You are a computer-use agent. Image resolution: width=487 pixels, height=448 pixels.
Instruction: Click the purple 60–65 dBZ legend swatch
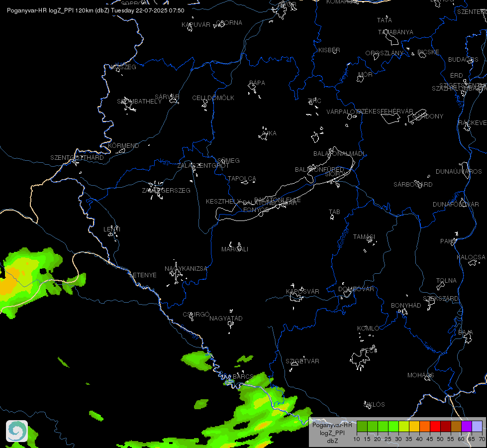tap(467, 426)
